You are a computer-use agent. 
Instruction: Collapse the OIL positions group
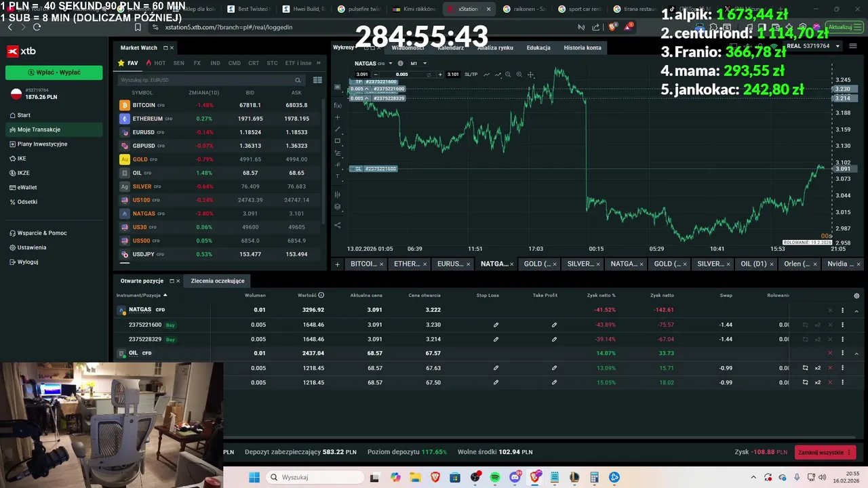pyautogui.click(x=856, y=353)
